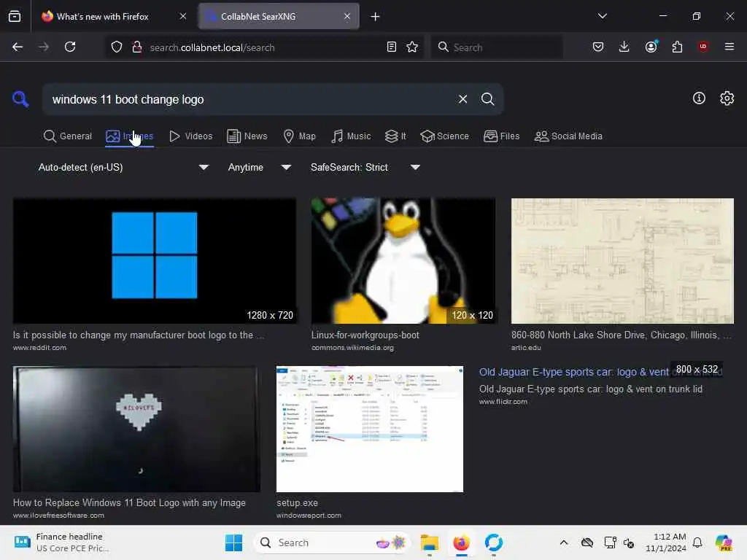Reload the page with the refresh icon
This screenshot has width=747, height=560.
tap(70, 47)
